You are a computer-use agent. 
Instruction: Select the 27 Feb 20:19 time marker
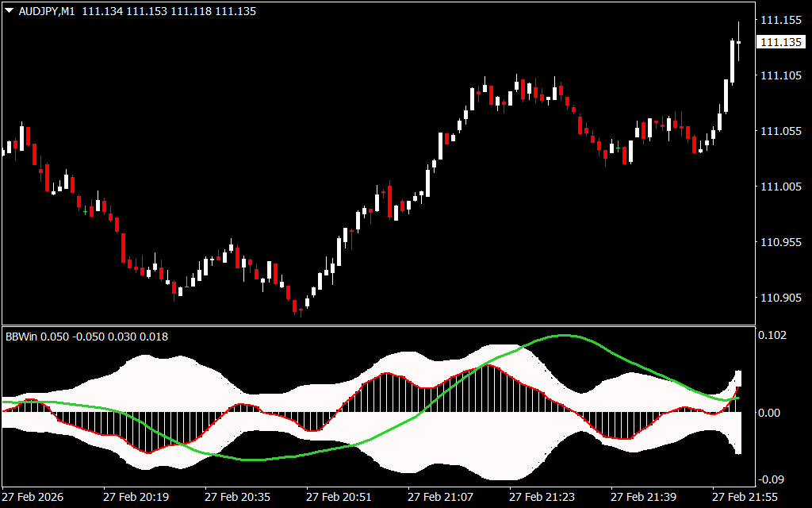[x=136, y=497]
